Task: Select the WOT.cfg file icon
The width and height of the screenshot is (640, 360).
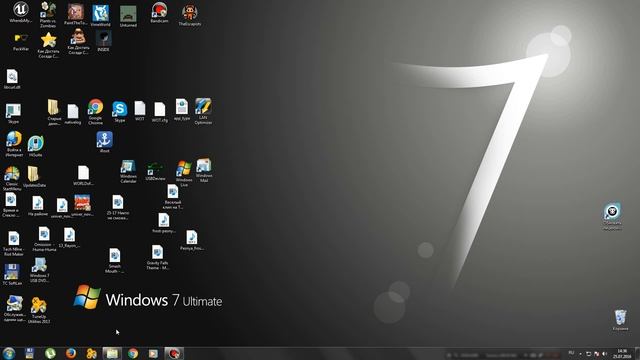Action: coord(160,112)
